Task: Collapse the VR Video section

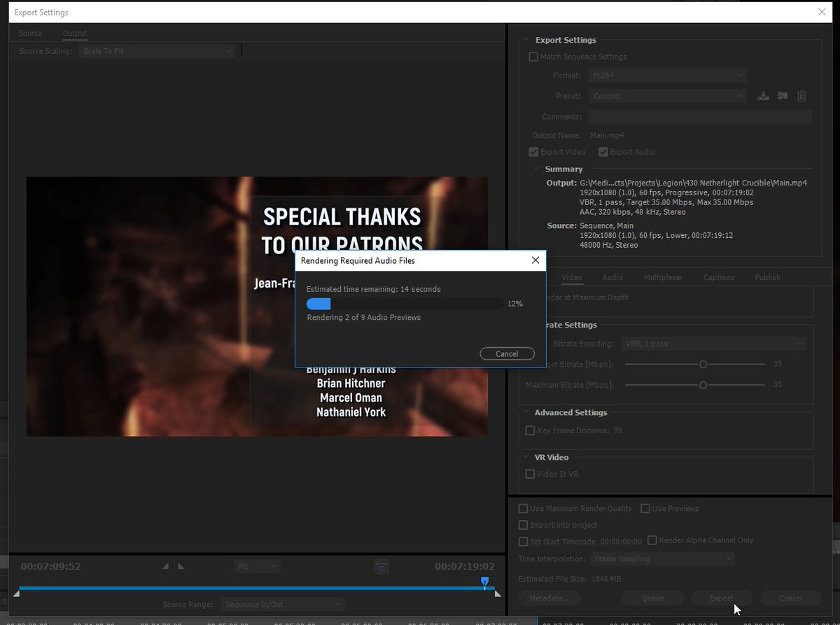Action: click(526, 458)
